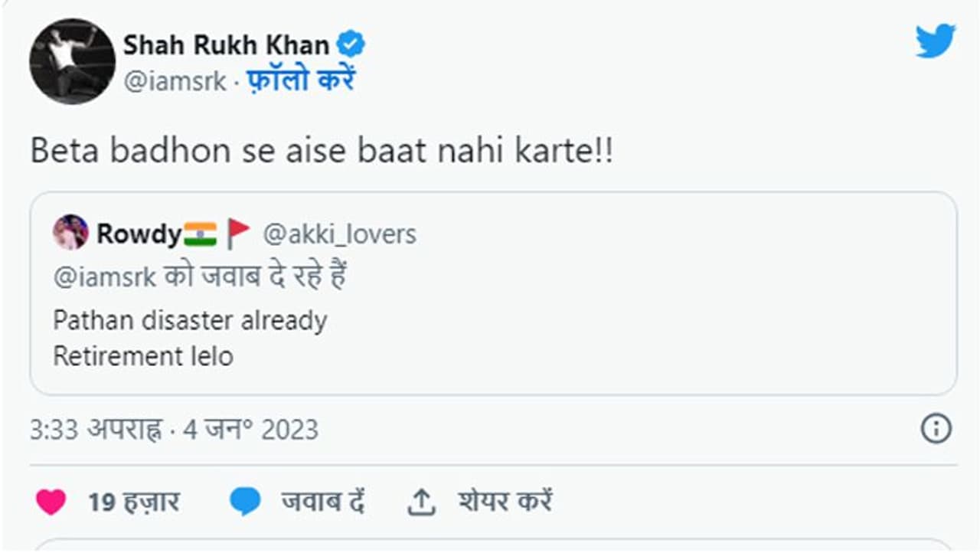Click the फ़ॉलो करें follow link

[301, 80]
